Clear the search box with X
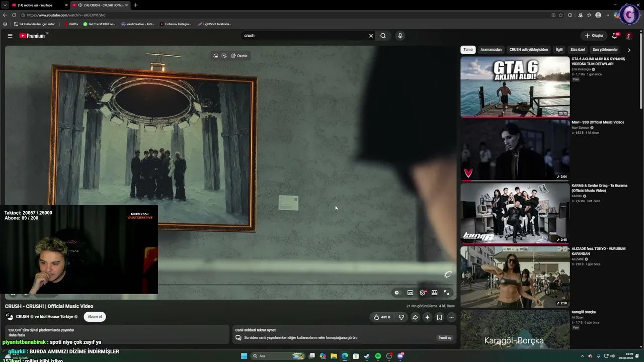 (371, 36)
